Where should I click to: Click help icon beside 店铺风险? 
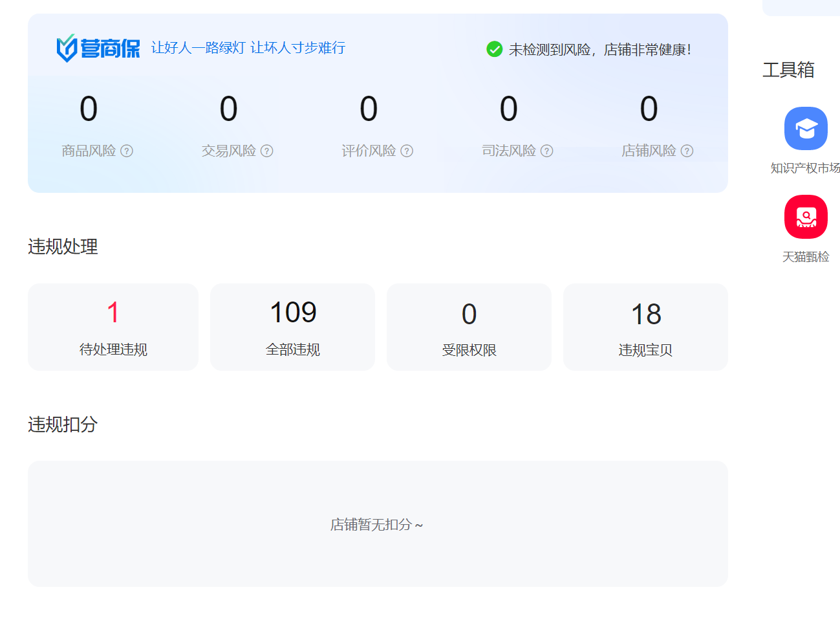coord(687,151)
